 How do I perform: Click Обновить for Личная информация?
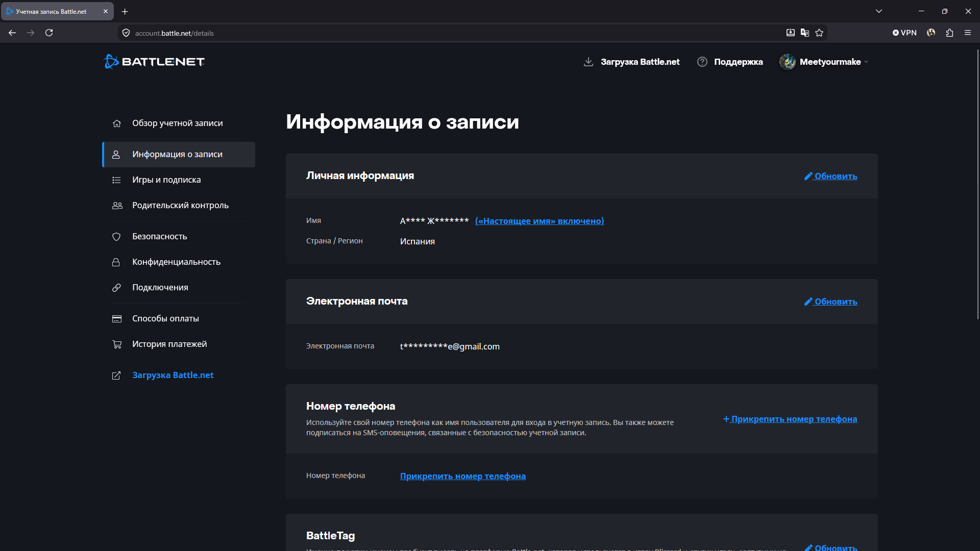[x=831, y=176]
